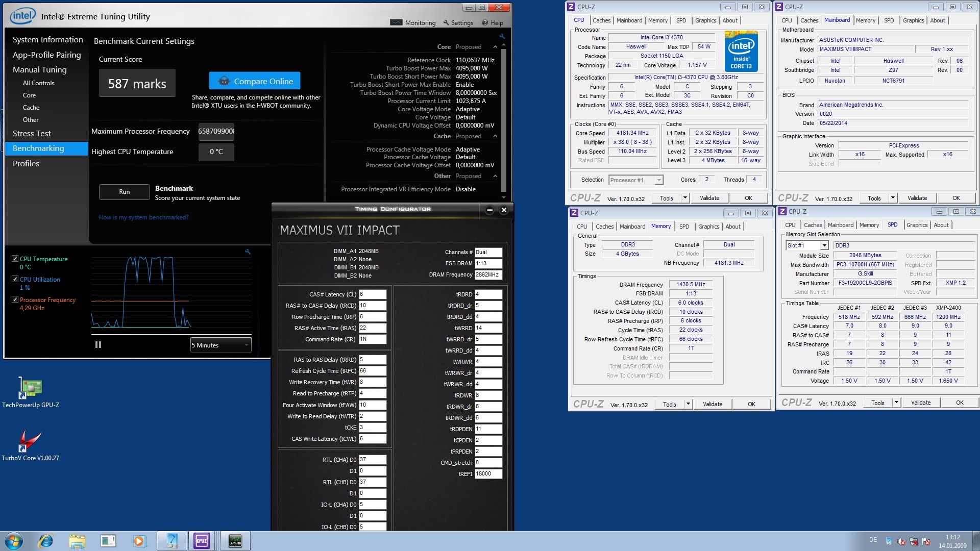Click Maximum Processor Frequency value field
The image size is (980, 551).
click(216, 132)
